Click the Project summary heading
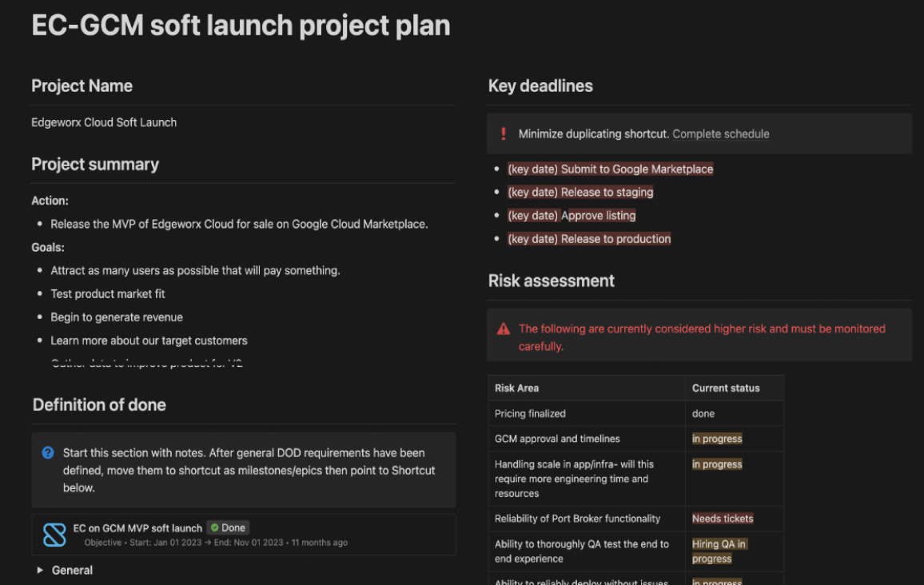Viewport: 924px width, 585px height. pyautogui.click(x=95, y=165)
